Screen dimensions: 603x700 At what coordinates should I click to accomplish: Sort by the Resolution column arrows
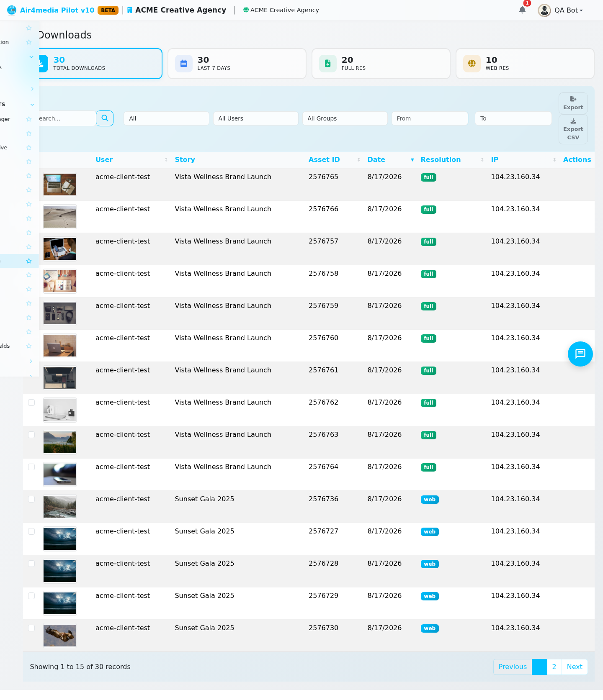[482, 160]
